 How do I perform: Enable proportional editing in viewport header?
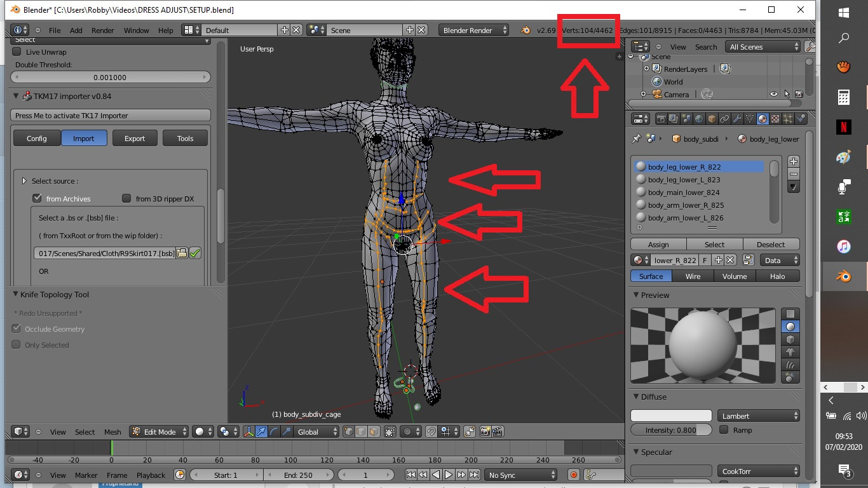[x=407, y=432]
